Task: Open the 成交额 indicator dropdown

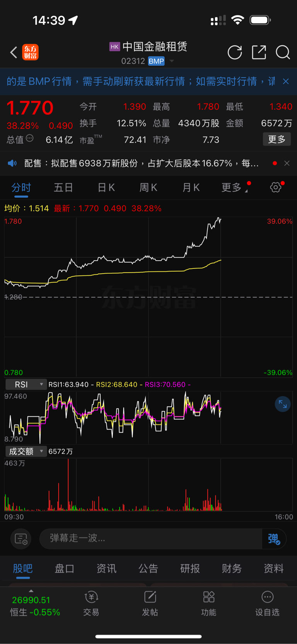Action: click(x=26, y=451)
